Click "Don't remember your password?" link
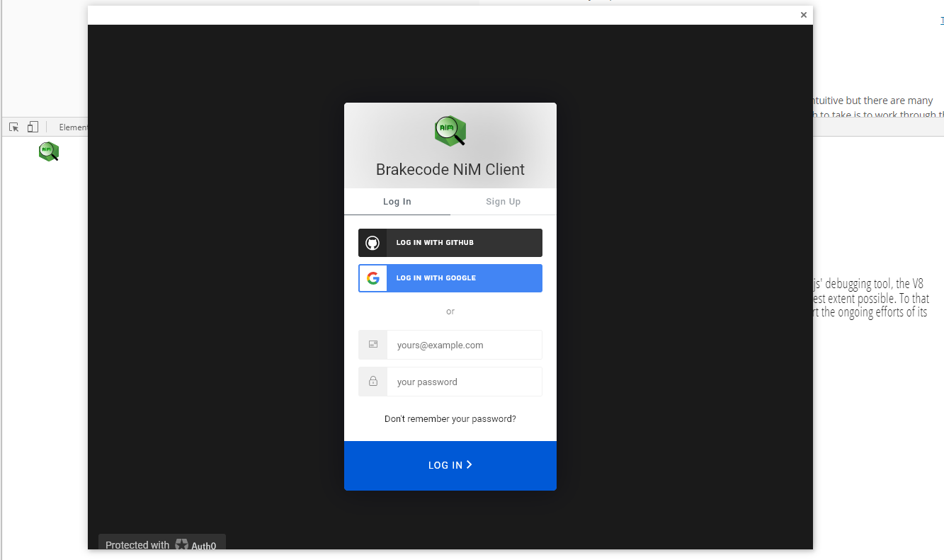The width and height of the screenshot is (944, 560). tap(450, 419)
